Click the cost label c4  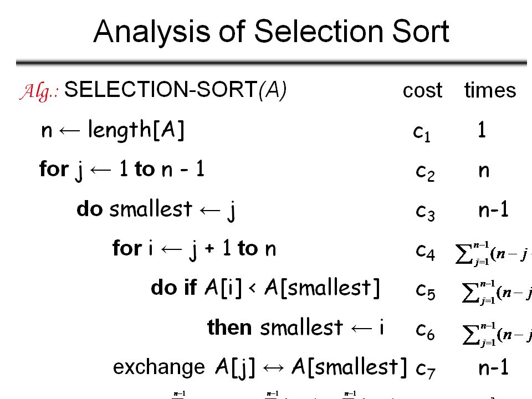click(x=426, y=252)
